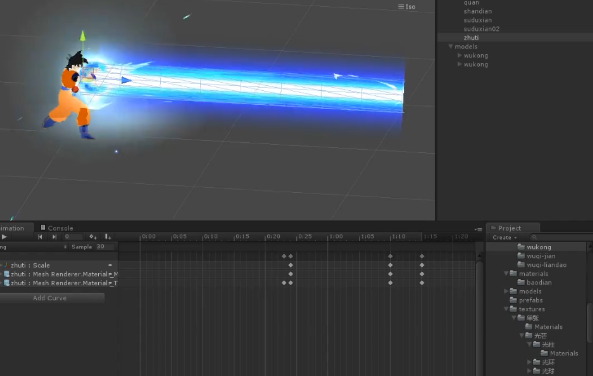Jump to previous keyframe button
This screenshot has height=376, width=593.
[40, 237]
